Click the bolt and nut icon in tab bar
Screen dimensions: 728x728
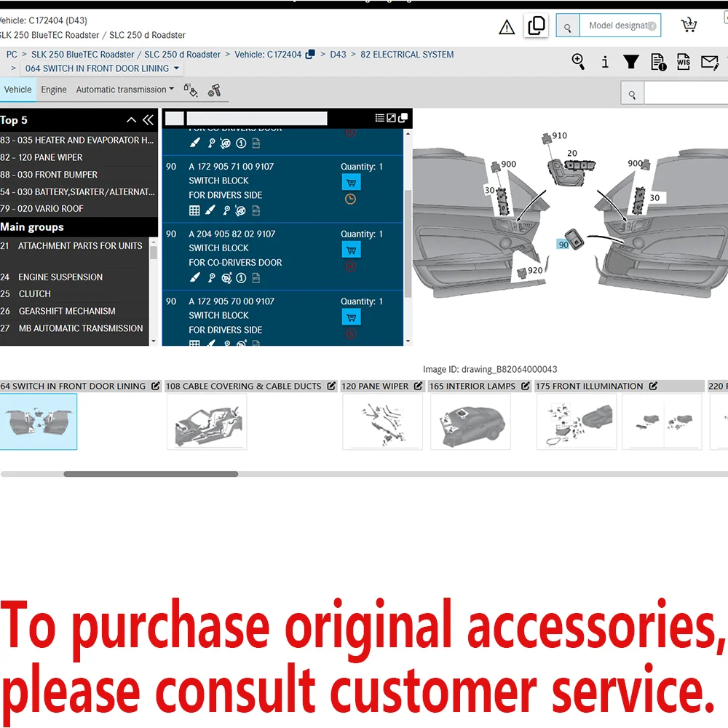(x=215, y=90)
